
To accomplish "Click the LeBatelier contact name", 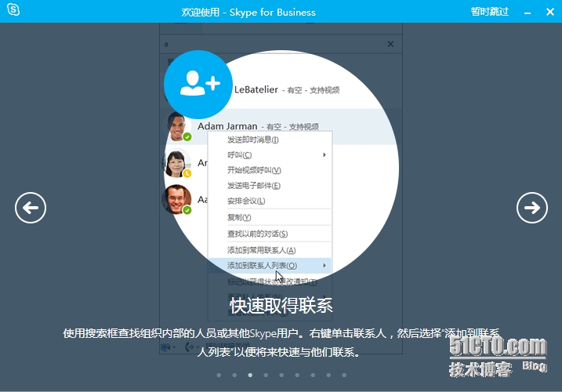I will pyautogui.click(x=256, y=89).
